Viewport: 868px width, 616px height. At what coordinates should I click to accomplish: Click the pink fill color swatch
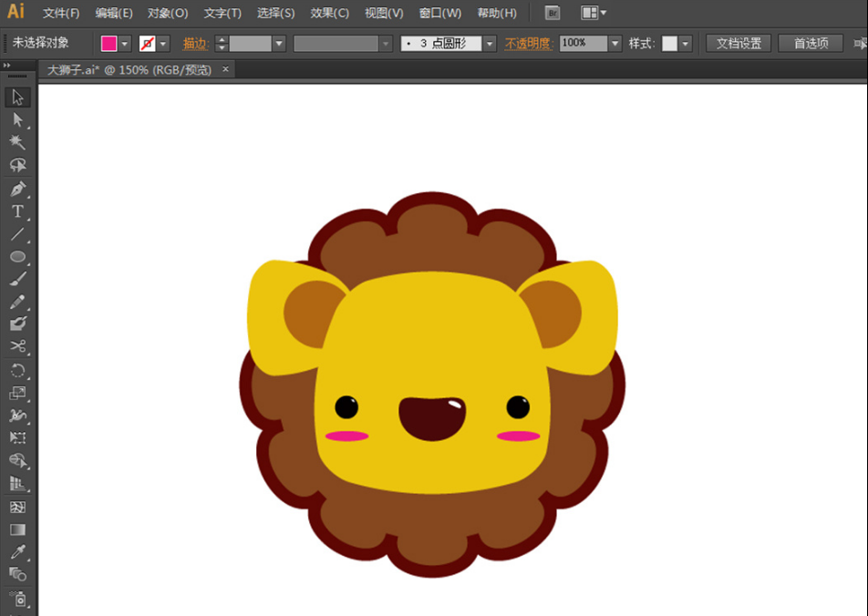pyautogui.click(x=109, y=44)
